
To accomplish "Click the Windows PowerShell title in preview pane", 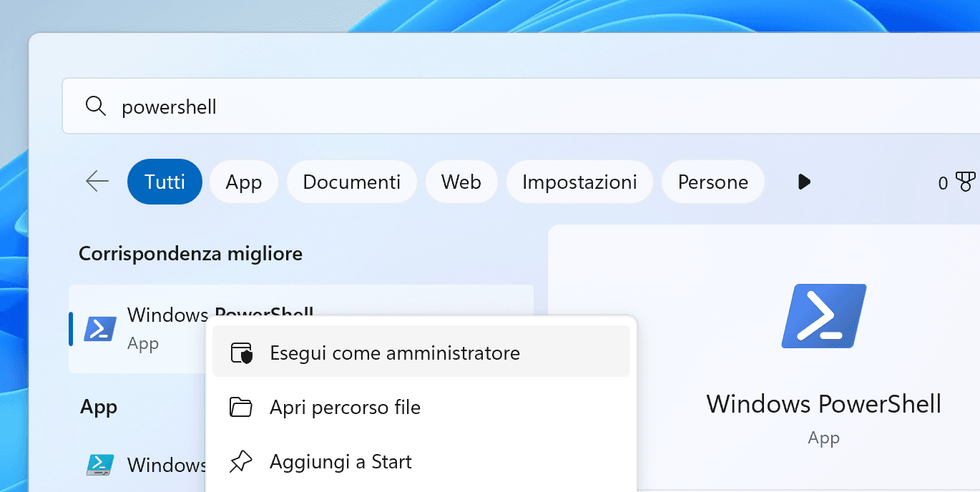I will (824, 404).
